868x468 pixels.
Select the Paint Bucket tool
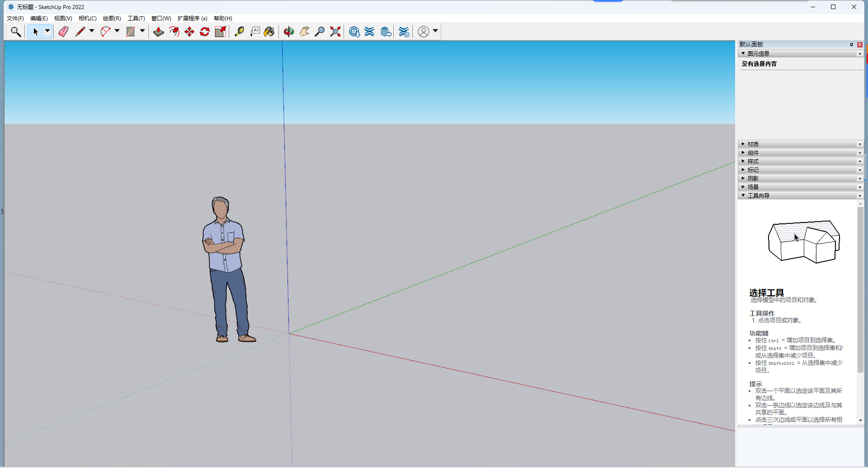coord(269,32)
